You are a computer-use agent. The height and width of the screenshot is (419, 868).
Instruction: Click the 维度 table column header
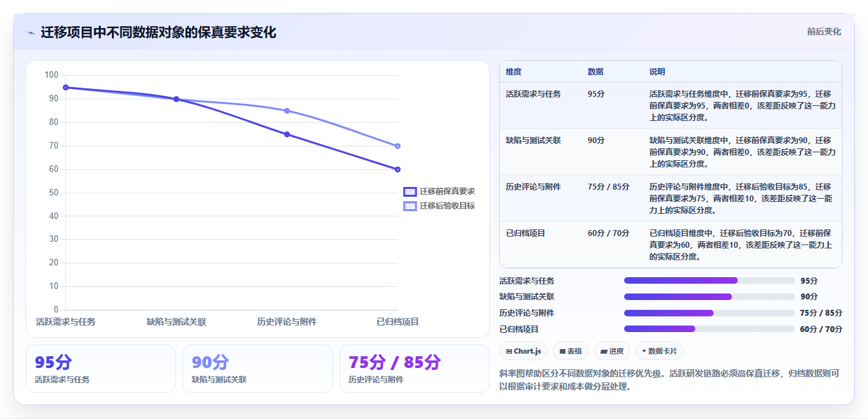tap(513, 71)
